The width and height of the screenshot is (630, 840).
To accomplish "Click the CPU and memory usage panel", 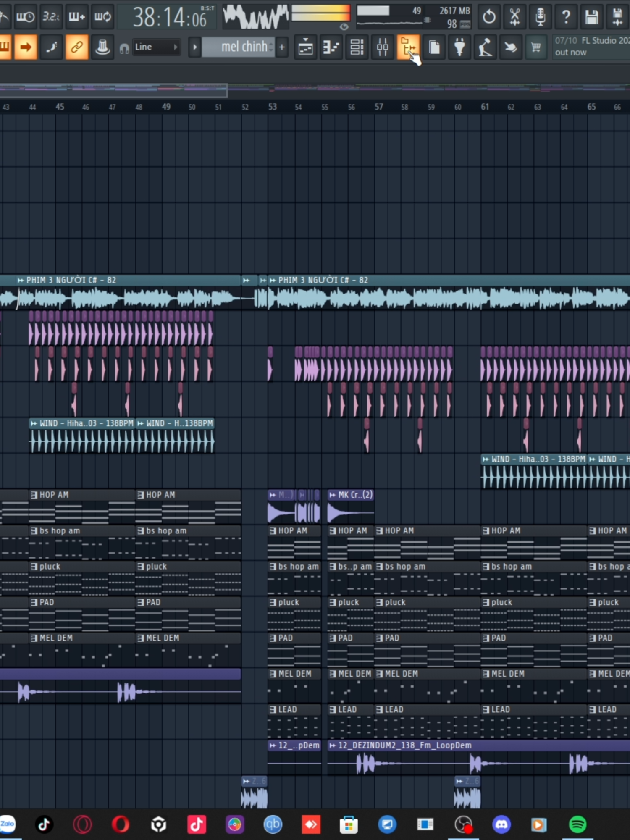I will point(414,17).
